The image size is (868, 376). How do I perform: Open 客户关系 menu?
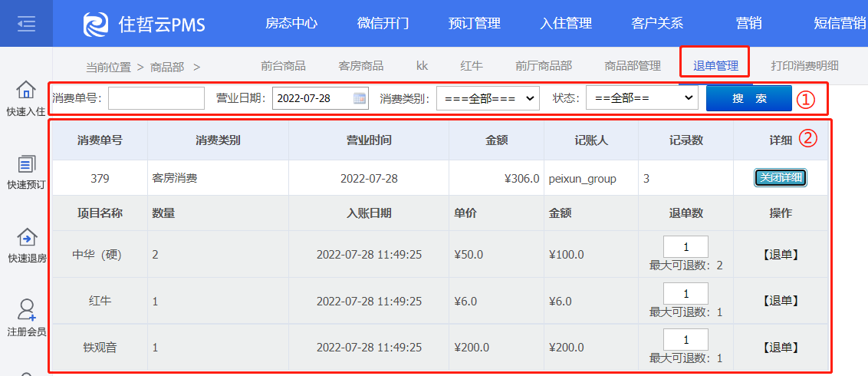click(657, 23)
